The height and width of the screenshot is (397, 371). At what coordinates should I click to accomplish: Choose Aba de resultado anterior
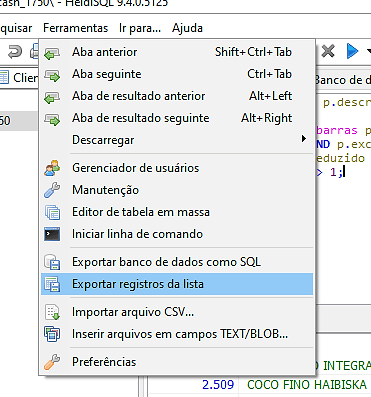click(x=177, y=96)
